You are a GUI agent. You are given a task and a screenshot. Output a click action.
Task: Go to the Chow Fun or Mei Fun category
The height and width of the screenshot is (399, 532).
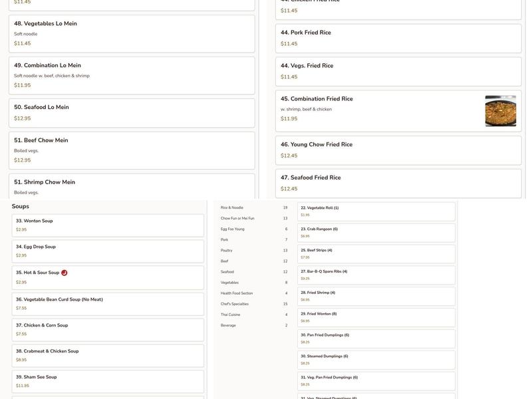pyautogui.click(x=237, y=218)
